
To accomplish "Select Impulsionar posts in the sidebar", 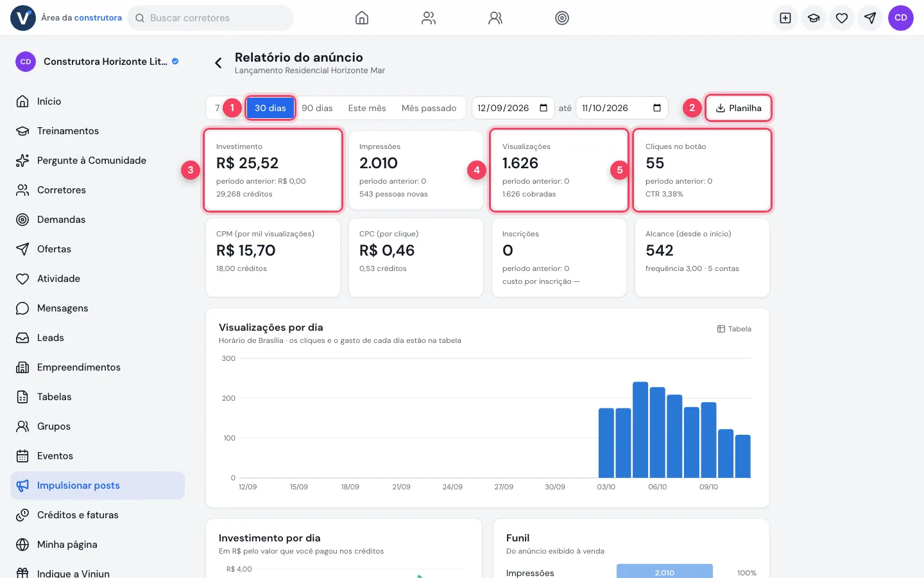I will [98, 486].
